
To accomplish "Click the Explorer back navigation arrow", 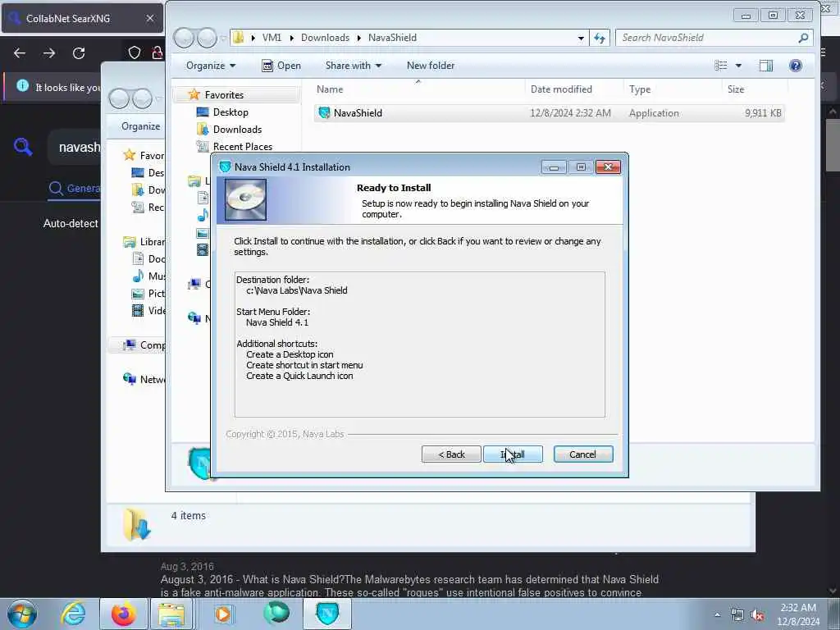I will (184, 38).
